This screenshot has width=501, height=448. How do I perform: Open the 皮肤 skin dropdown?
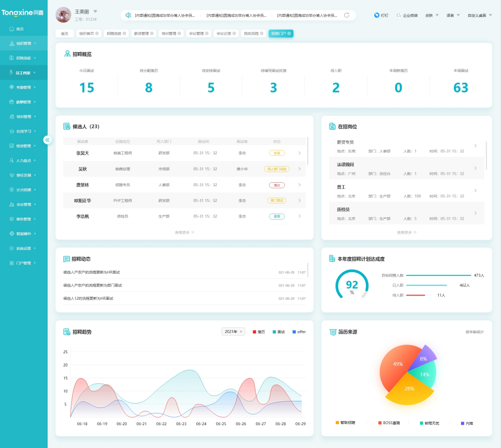432,15
